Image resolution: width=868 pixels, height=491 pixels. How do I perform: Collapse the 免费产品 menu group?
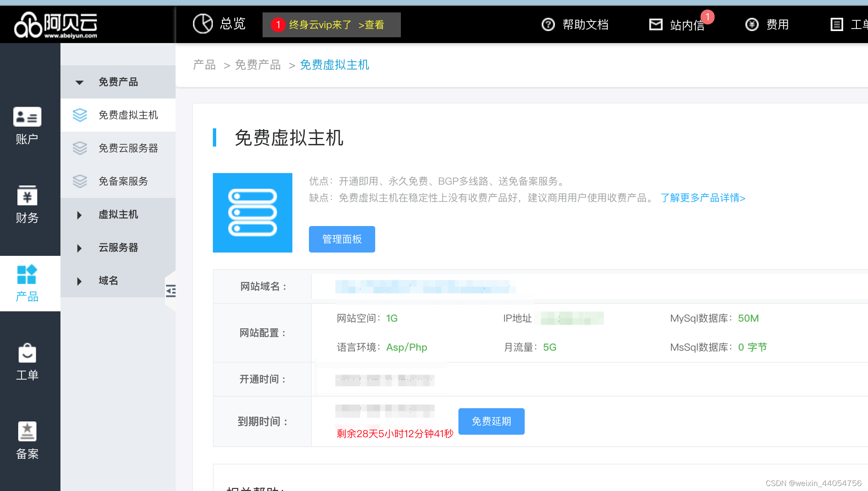click(x=118, y=82)
